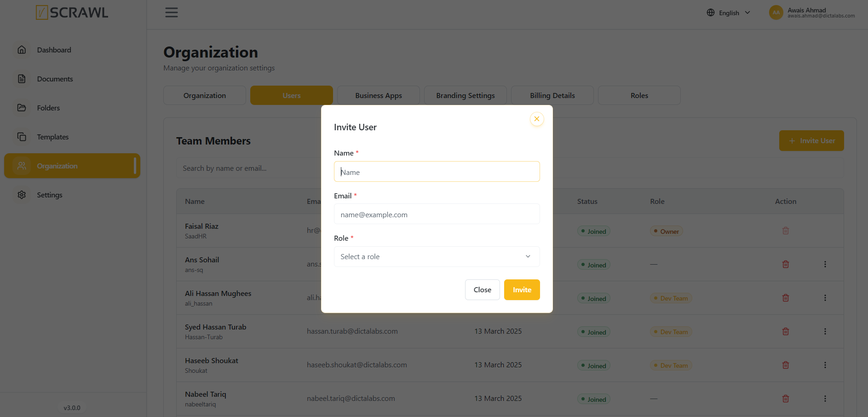Expand the Select a role dropdown
The image size is (868, 417).
437,256
